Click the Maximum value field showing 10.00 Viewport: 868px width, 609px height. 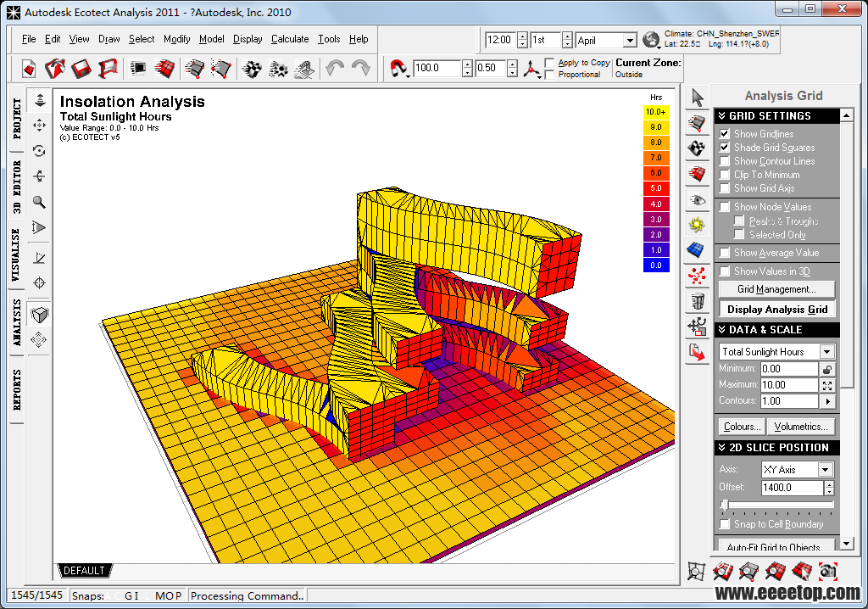point(789,385)
